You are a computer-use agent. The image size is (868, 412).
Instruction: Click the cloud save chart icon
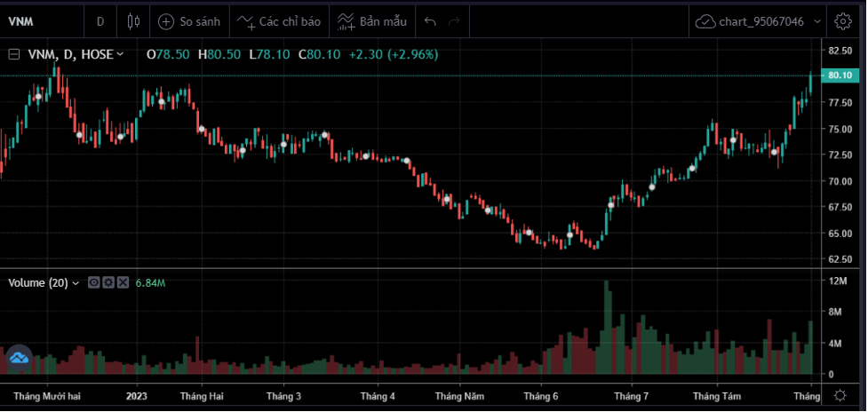click(705, 20)
